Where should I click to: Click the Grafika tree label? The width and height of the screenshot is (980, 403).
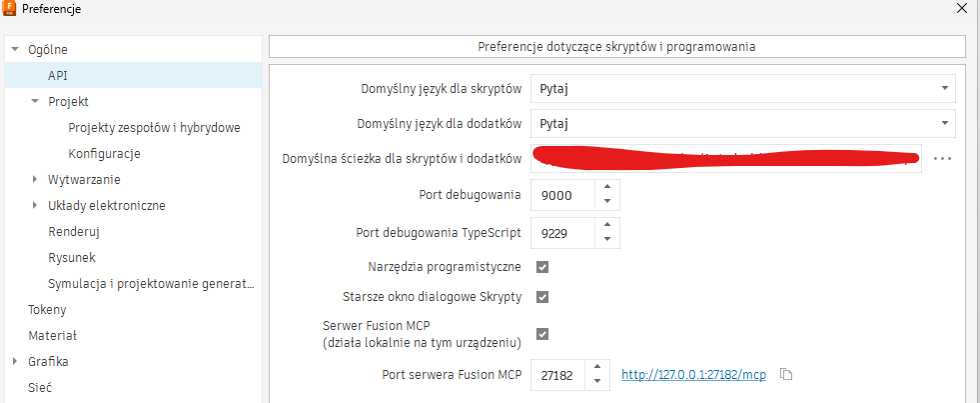(48, 361)
